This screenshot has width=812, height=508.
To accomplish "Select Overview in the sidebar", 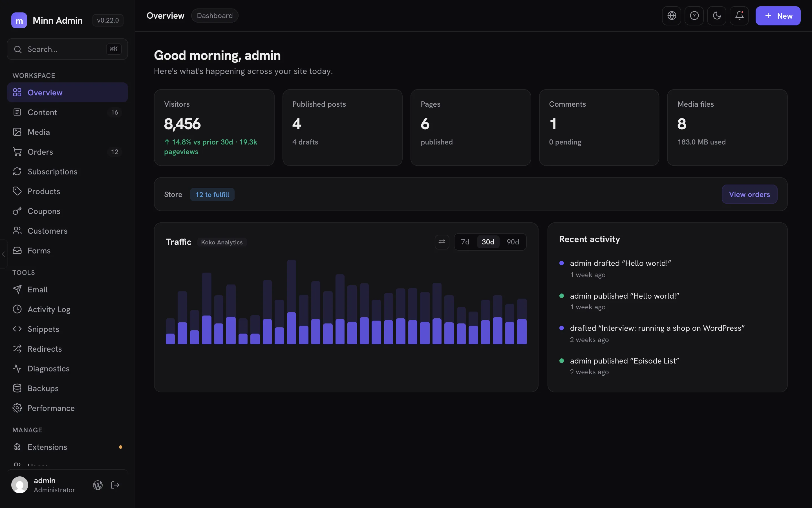I will click(x=67, y=92).
